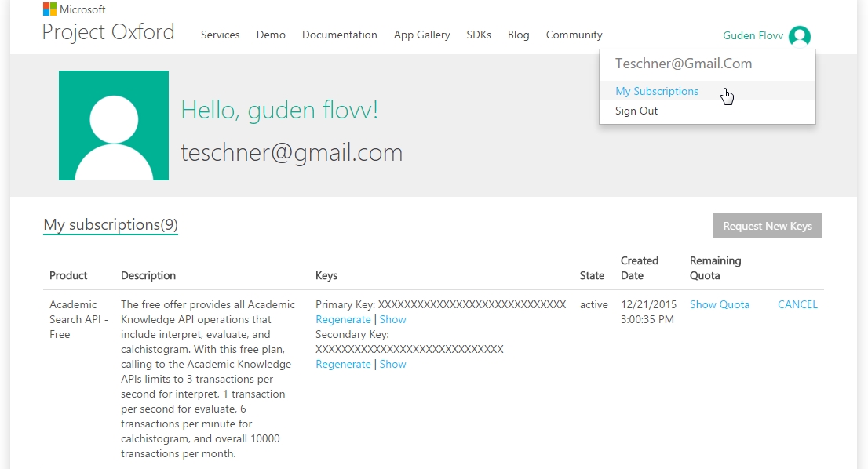Open the Documentation menu item
The width and height of the screenshot is (868, 469).
tap(339, 35)
